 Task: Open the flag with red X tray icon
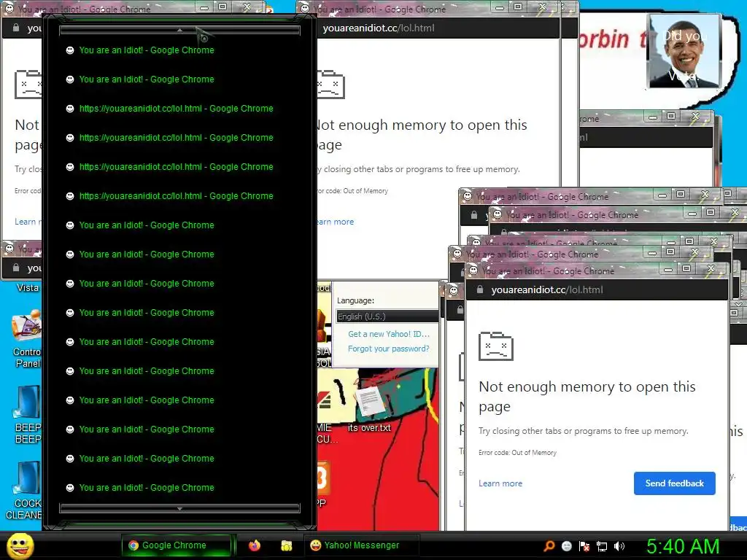pos(584,546)
